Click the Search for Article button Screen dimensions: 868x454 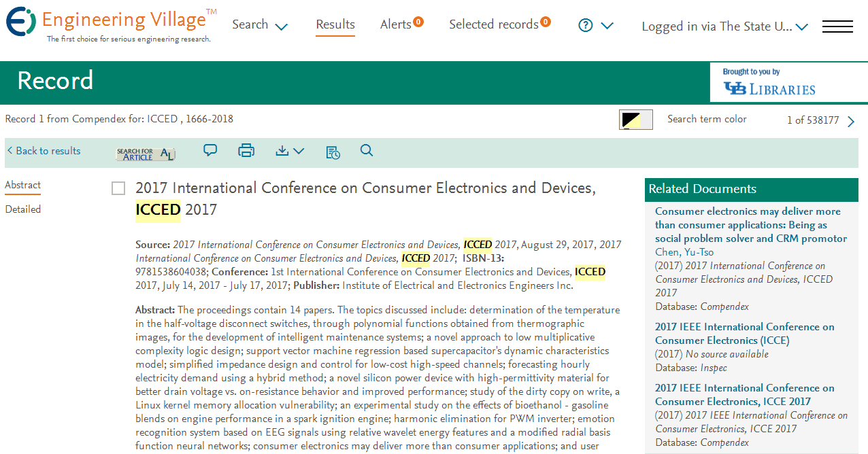click(146, 154)
